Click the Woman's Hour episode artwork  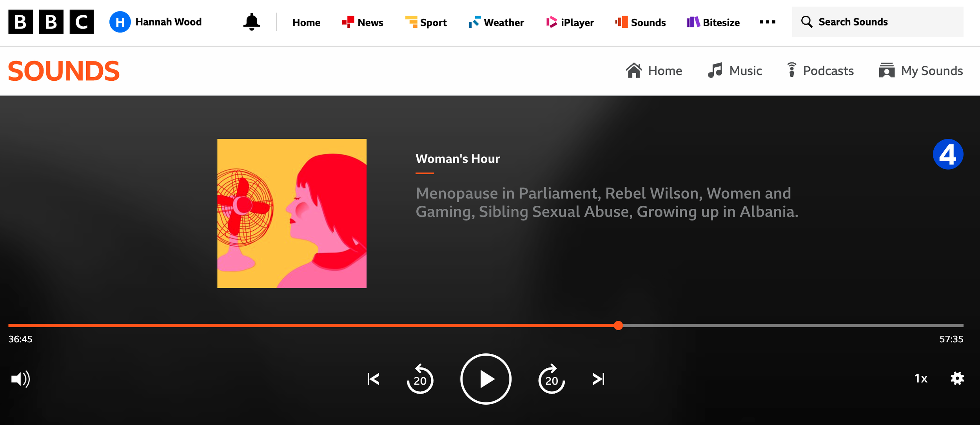click(x=292, y=213)
